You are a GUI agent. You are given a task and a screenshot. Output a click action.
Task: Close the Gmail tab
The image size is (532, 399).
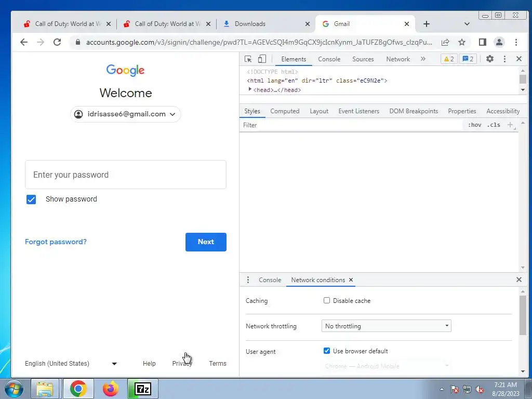pyautogui.click(x=407, y=24)
